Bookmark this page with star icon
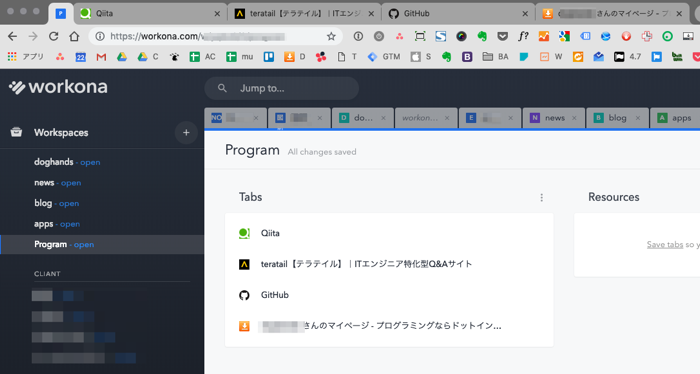This screenshot has width=700, height=374. click(331, 37)
